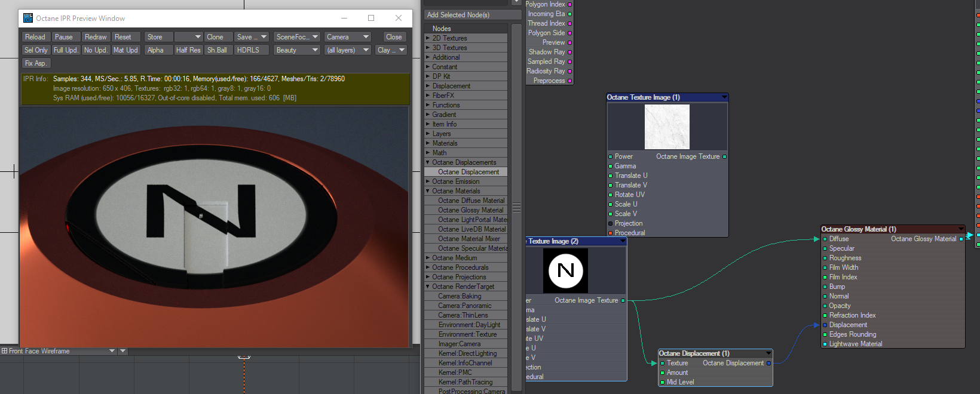Click the Reset button in IPR toolbar
980x394 pixels.
pos(126,37)
